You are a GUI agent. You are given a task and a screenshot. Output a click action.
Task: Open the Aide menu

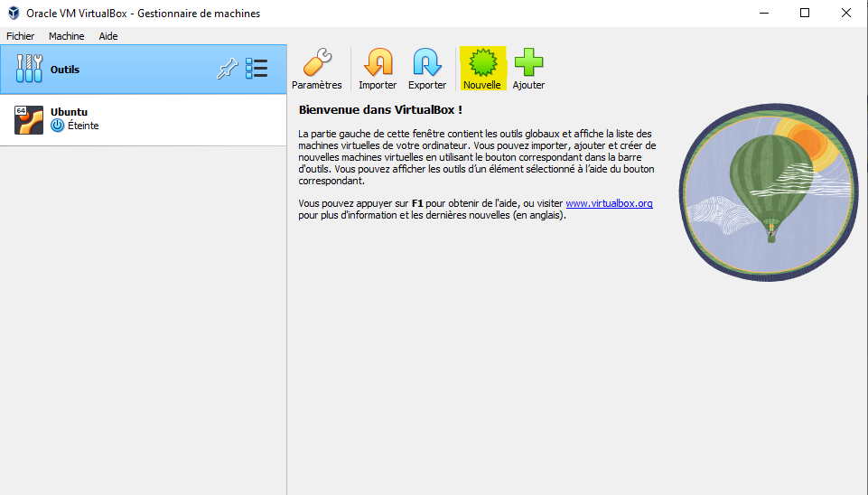click(108, 36)
